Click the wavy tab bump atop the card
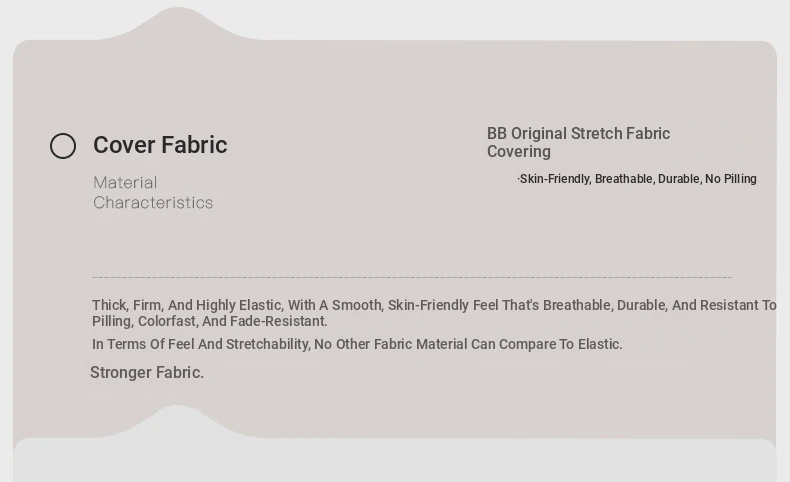The height and width of the screenshot is (482, 790). [177, 23]
